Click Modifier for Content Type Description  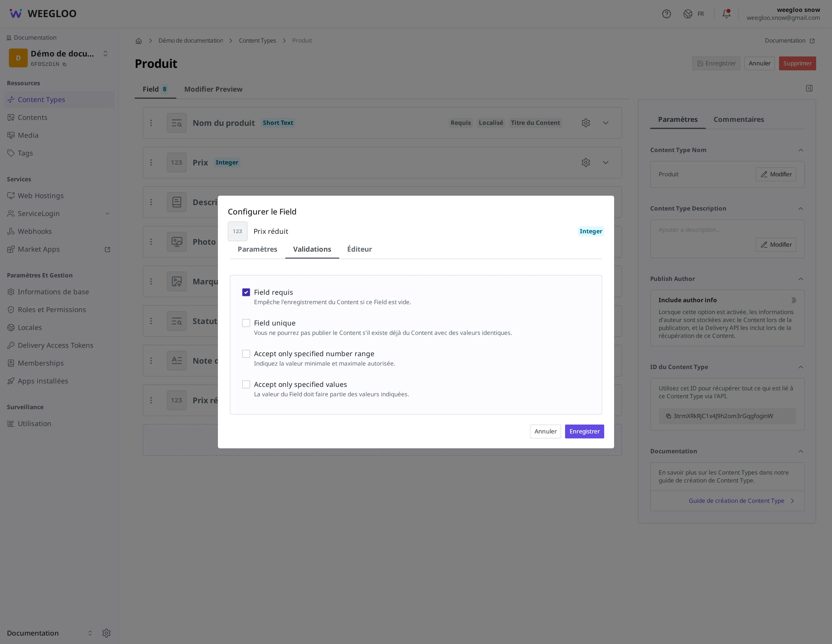[776, 245]
